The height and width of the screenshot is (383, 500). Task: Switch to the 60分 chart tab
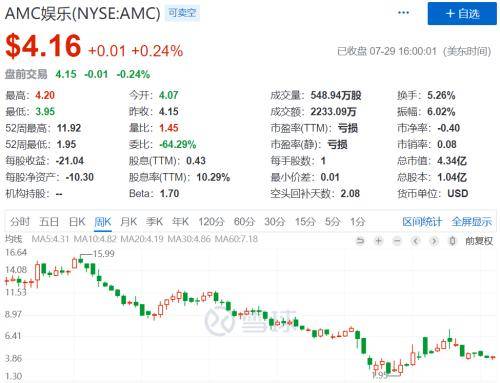[244, 221]
